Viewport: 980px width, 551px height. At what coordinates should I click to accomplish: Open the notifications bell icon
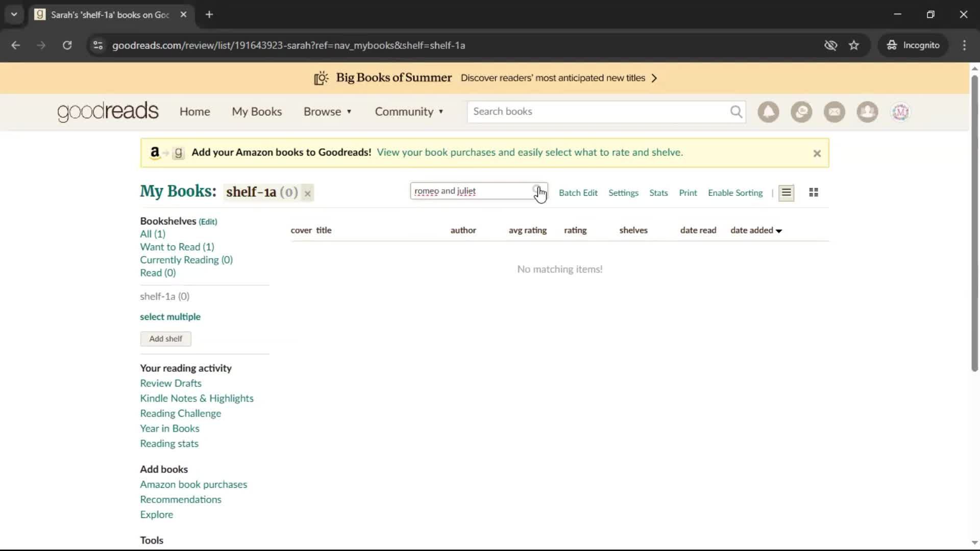click(x=768, y=112)
